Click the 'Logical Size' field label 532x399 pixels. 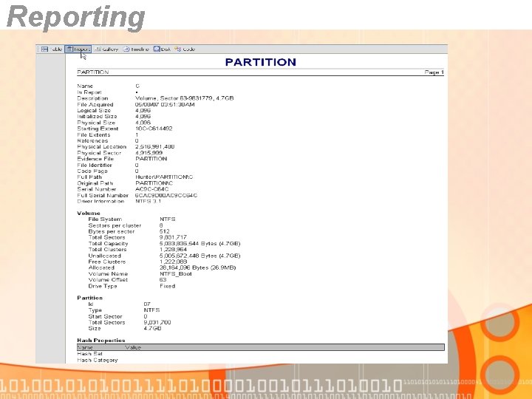94,111
